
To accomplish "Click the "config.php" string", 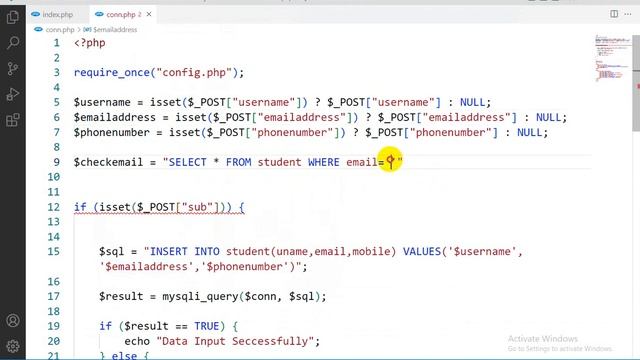I will pyautogui.click(x=194, y=73).
